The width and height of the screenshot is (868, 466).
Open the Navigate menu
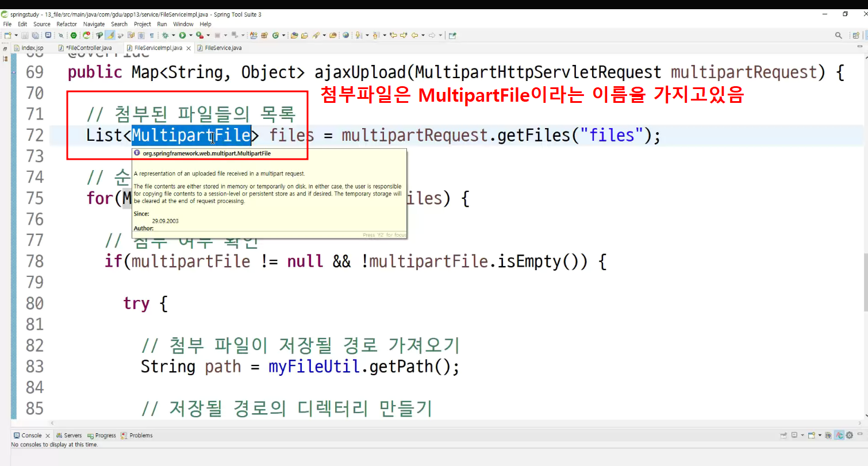[x=94, y=24]
